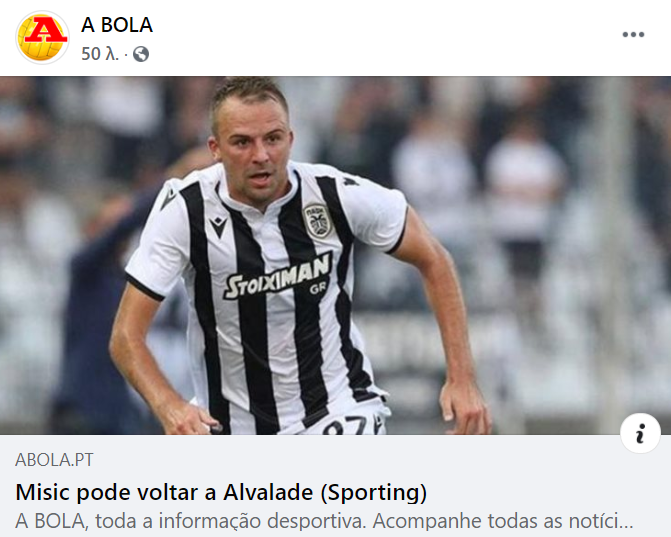This screenshot has height=537, width=671.
Task: Open the article preview image
Action: (x=336, y=255)
